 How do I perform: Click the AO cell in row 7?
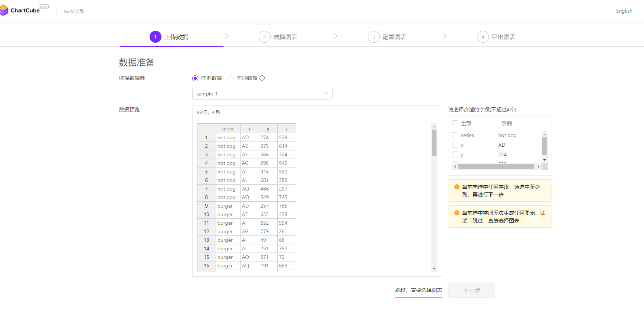pyautogui.click(x=249, y=189)
